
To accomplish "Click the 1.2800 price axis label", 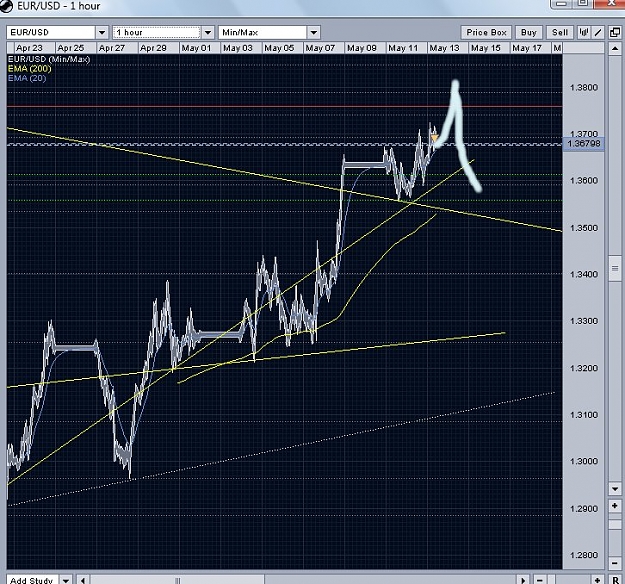I will (x=584, y=555).
